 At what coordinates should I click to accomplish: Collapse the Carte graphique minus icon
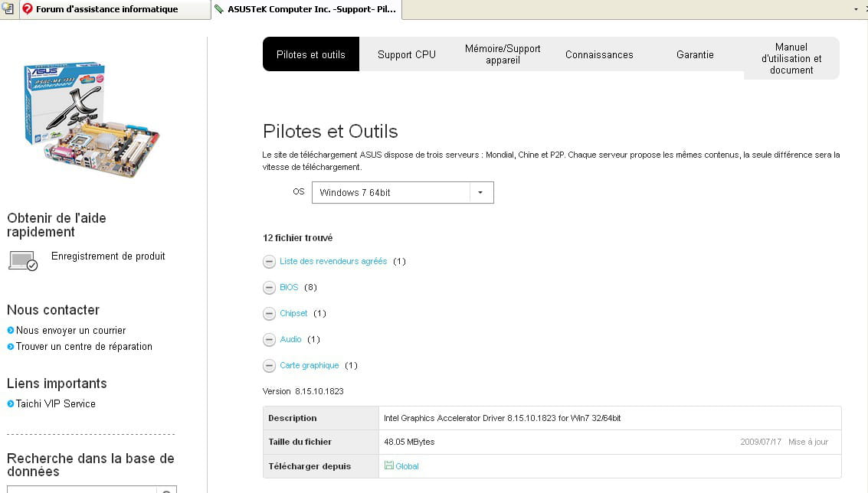coord(269,365)
